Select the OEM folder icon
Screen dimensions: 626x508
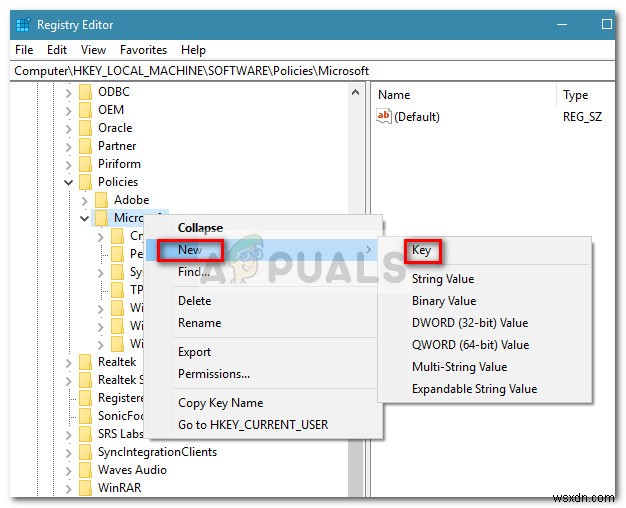[x=85, y=110]
